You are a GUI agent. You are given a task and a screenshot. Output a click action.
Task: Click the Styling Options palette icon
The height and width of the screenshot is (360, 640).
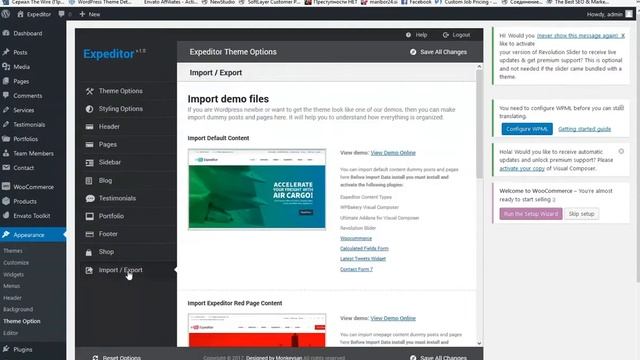(x=89, y=109)
